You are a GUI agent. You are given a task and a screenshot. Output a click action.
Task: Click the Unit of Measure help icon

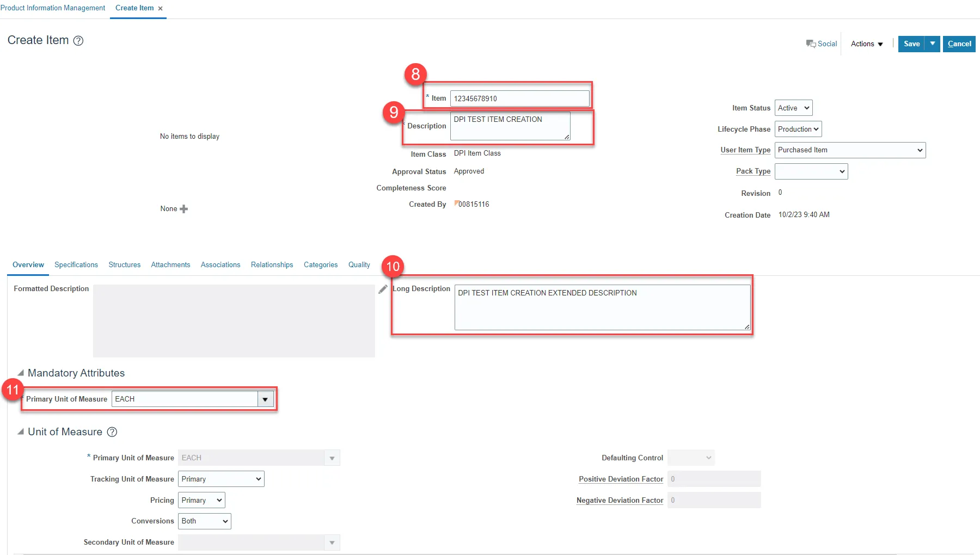112,432
